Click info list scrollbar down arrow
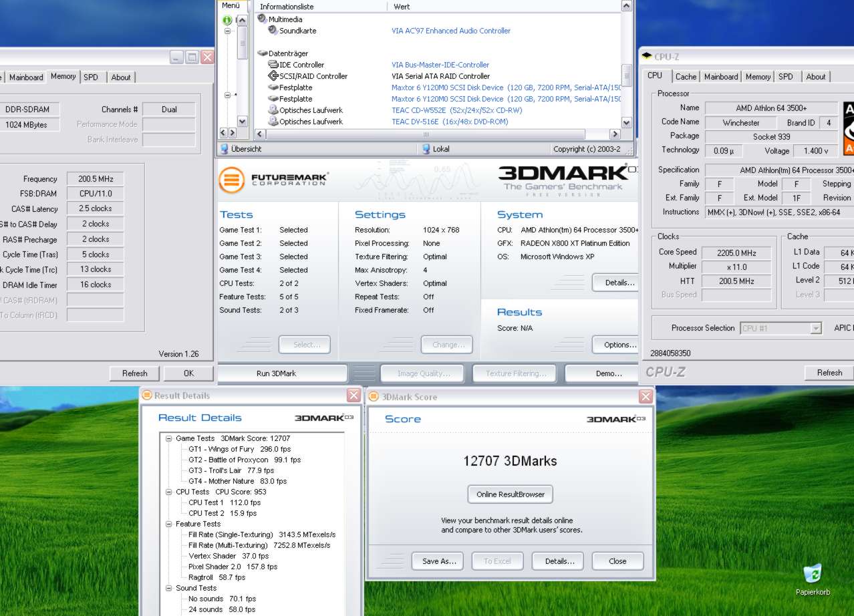854x616 pixels. pyautogui.click(x=626, y=122)
